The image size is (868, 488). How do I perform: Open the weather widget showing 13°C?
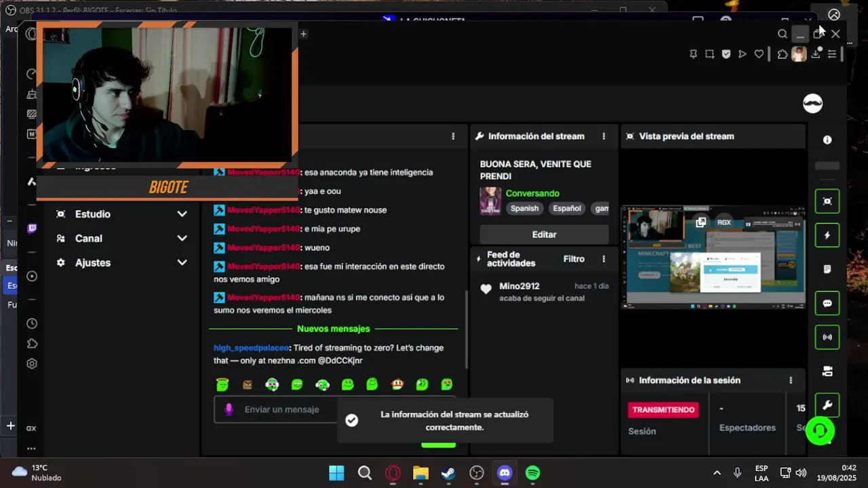point(37,472)
